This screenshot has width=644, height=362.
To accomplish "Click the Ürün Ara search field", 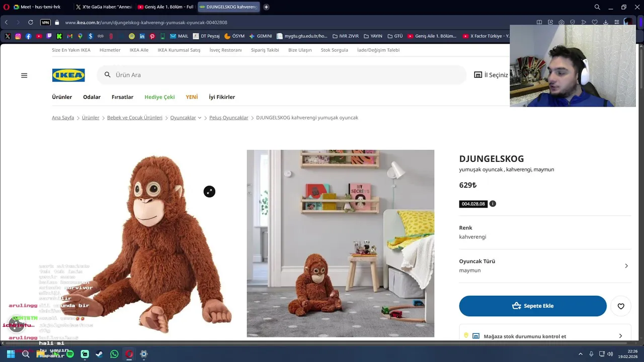I will point(282,75).
